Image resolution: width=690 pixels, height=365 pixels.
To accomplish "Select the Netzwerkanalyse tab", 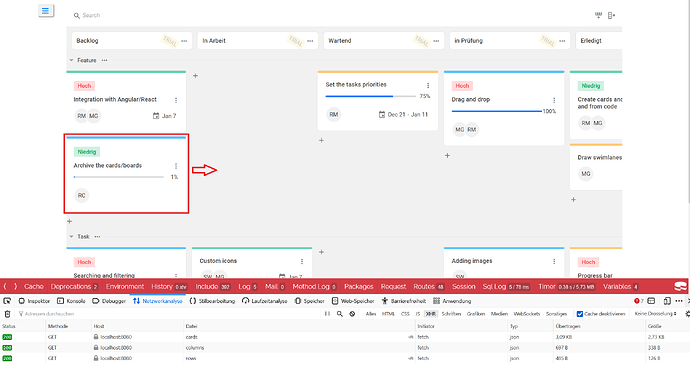I will (158, 301).
